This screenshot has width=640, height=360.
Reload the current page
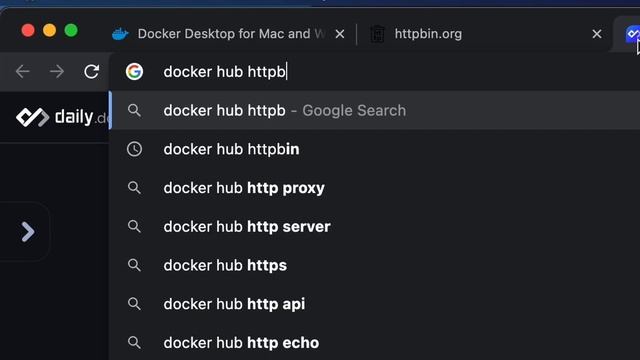pos(91,72)
